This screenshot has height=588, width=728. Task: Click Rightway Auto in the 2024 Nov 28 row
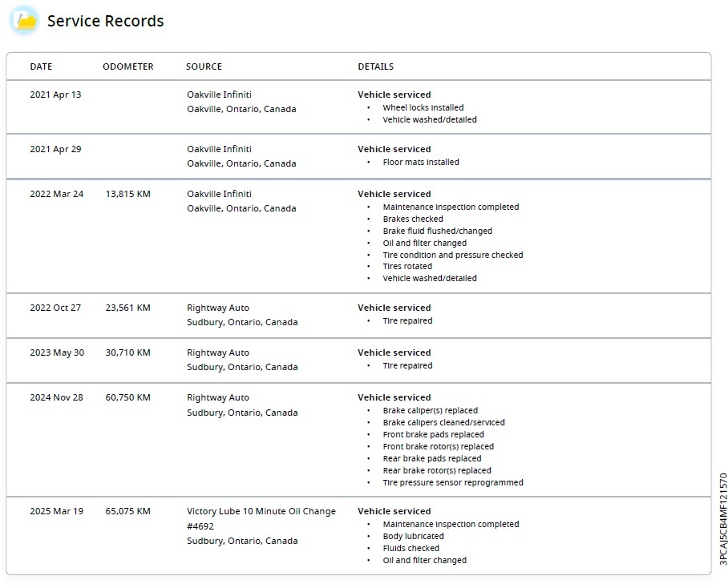(x=218, y=397)
